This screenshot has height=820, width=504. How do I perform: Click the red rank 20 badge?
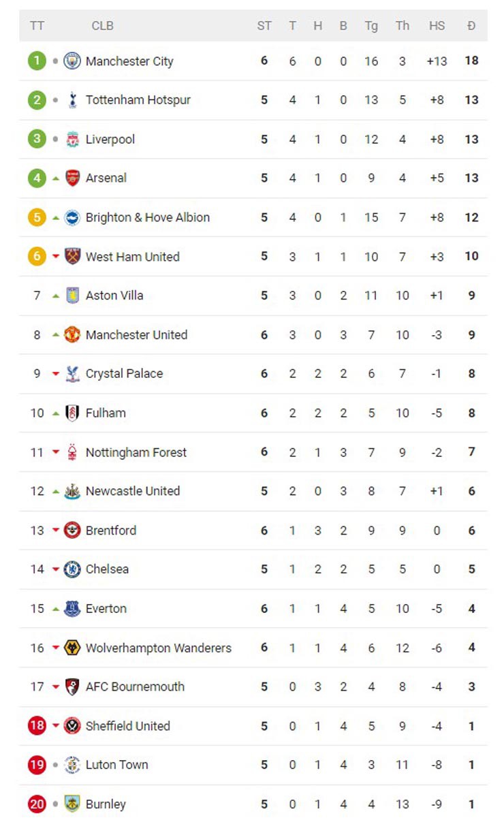(37, 804)
